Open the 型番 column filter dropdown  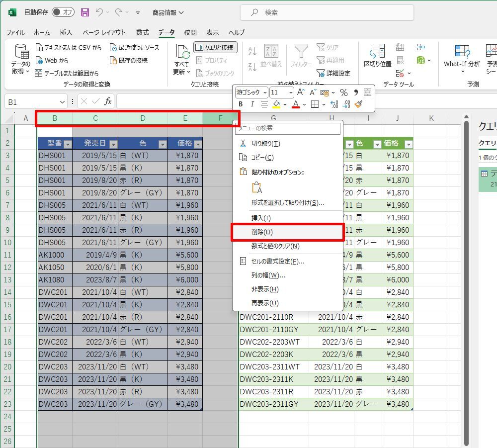point(68,144)
